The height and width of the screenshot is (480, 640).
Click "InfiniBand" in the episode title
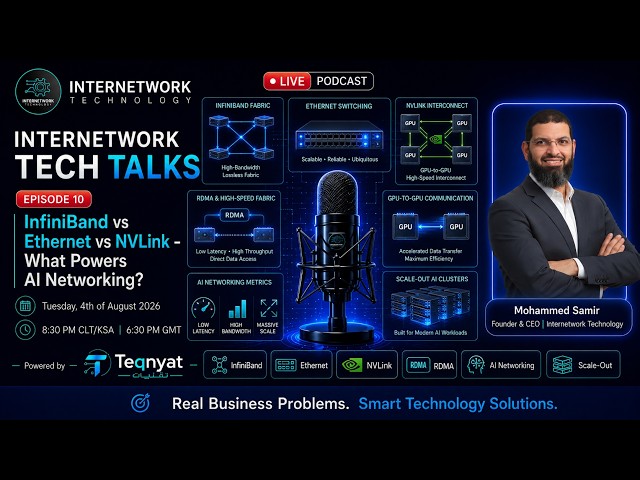[x=66, y=222]
